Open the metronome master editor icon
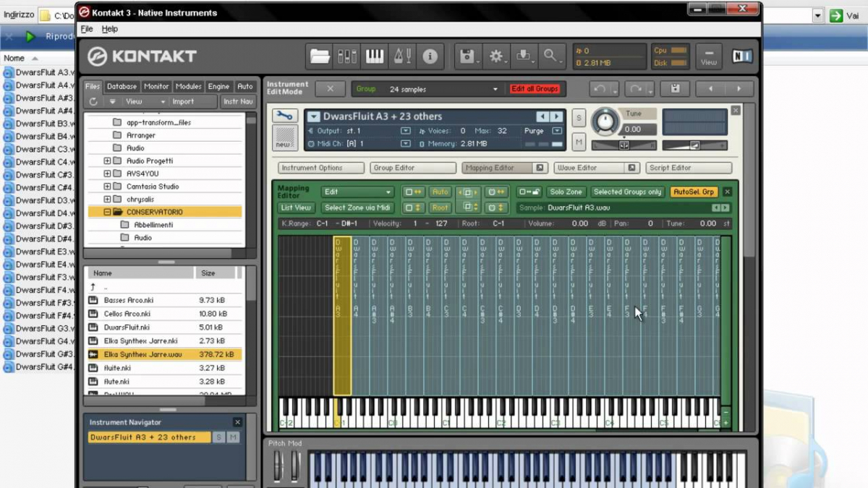The width and height of the screenshot is (868, 488). click(401, 56)
